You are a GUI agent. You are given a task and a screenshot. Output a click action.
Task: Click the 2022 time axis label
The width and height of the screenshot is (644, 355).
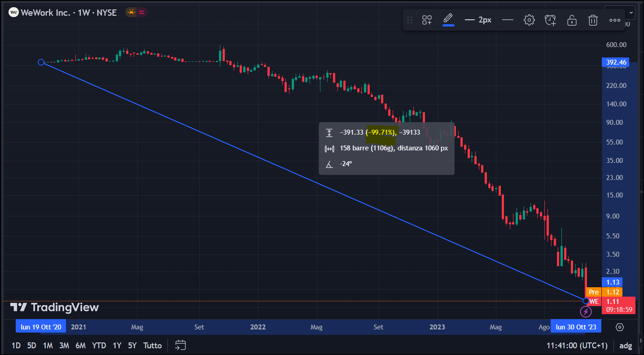258,327
